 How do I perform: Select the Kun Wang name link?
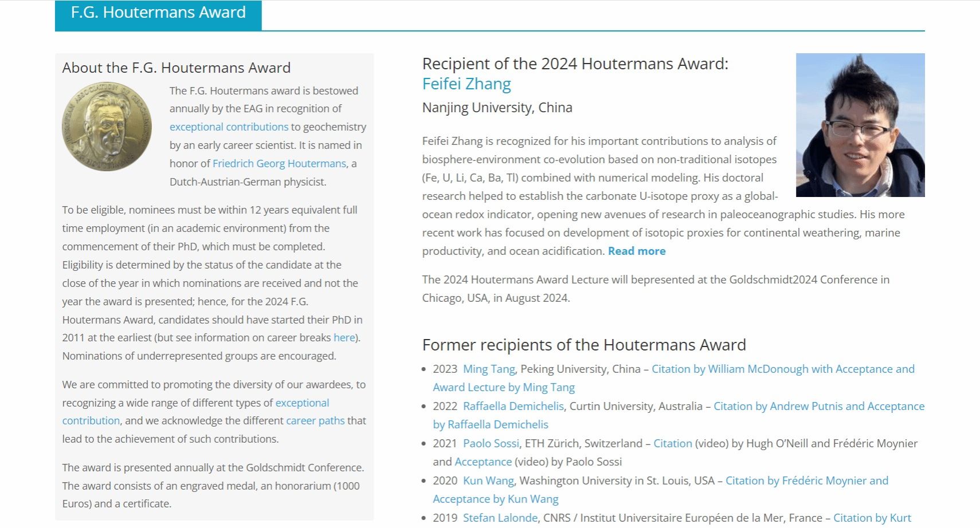(488, 481)
